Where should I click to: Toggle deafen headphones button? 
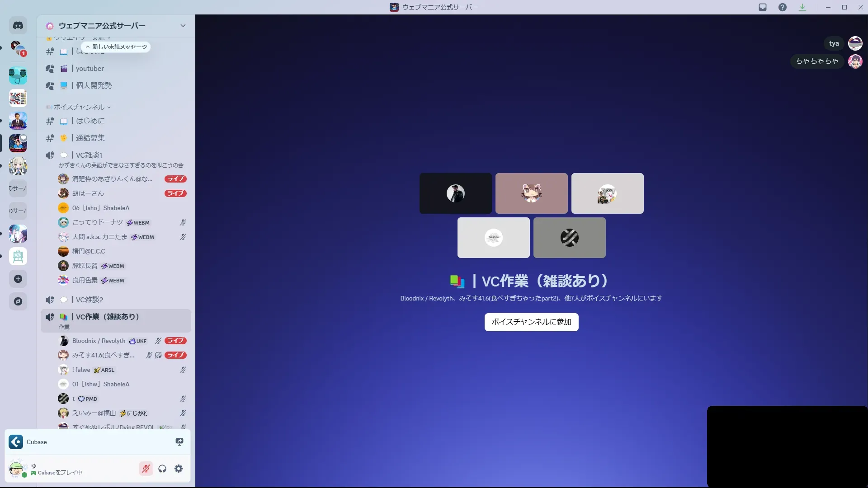click(162, 469)
